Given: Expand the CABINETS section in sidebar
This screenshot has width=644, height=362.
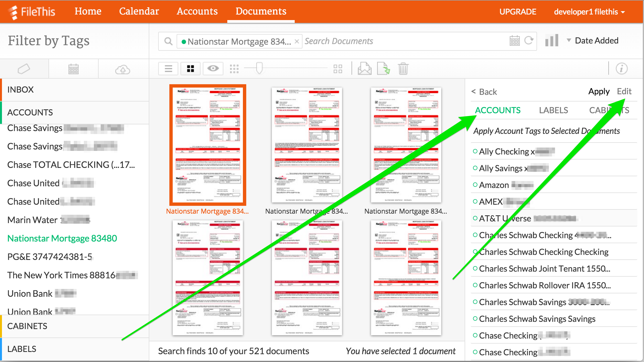Looking at the screenshot, I should coord(27,326).
